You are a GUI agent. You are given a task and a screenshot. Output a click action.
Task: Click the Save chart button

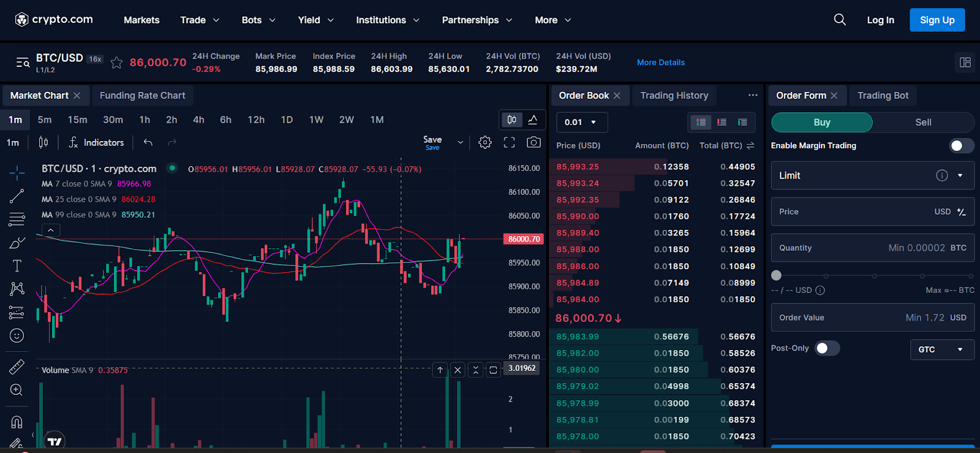[x=432, y=142]
